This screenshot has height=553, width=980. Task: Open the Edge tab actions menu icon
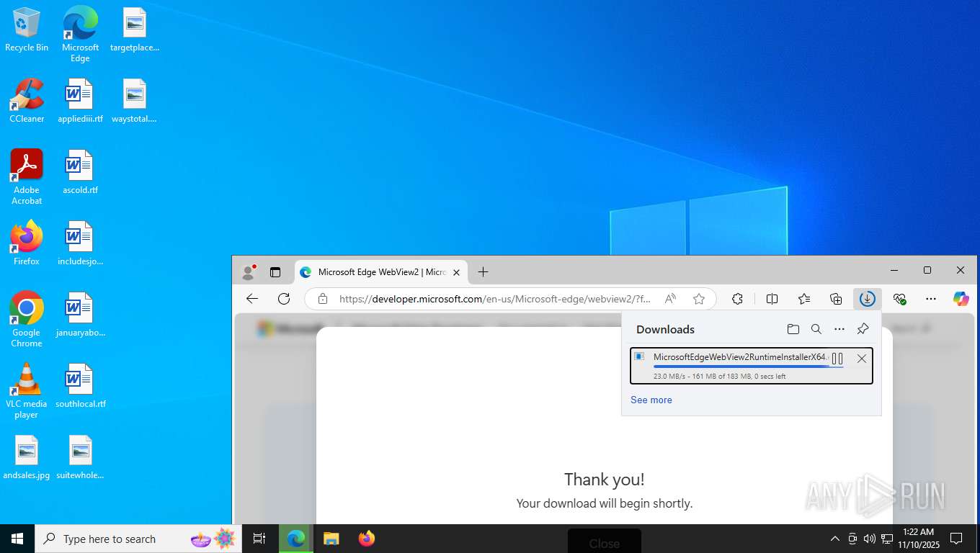(x=275, y=271)
